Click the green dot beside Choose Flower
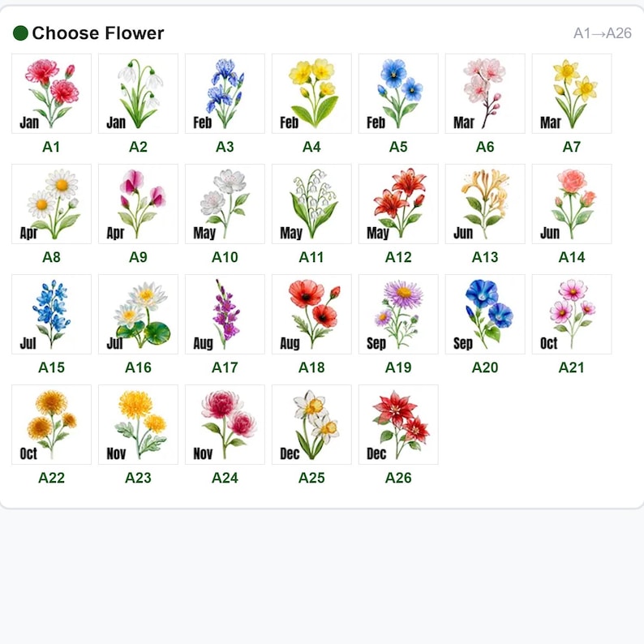The height and width of the screenshot is (644, 644). 20,33
